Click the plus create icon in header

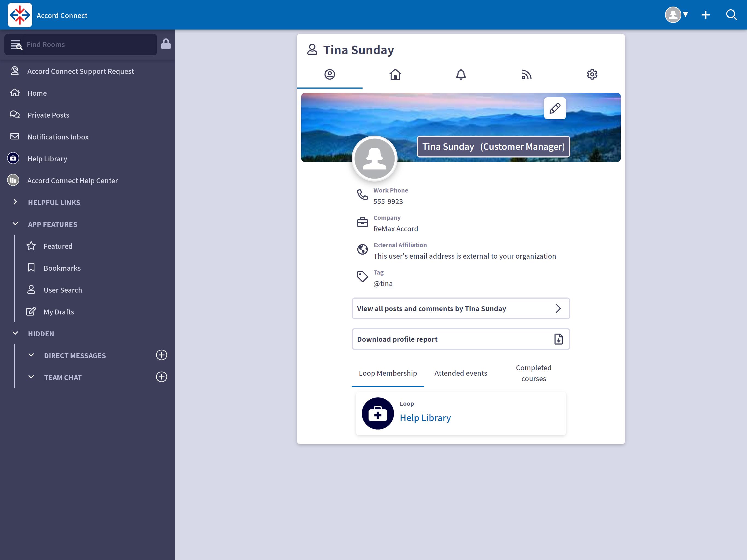tap(705, 15)
